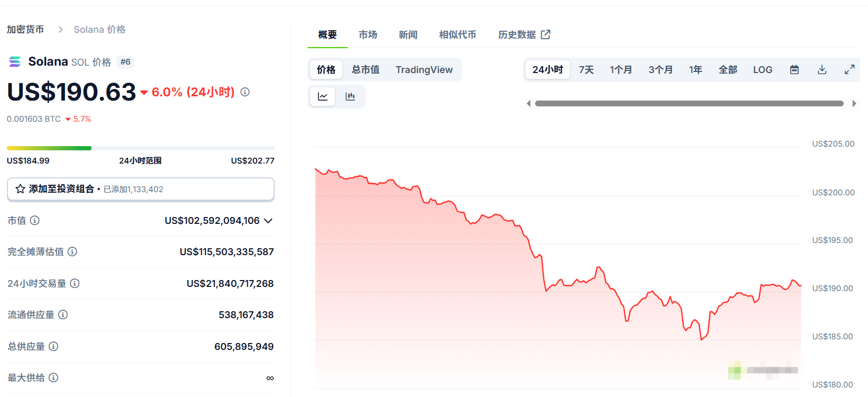Click info icon next to 市值
868x397 pixels.
(34, 220)
